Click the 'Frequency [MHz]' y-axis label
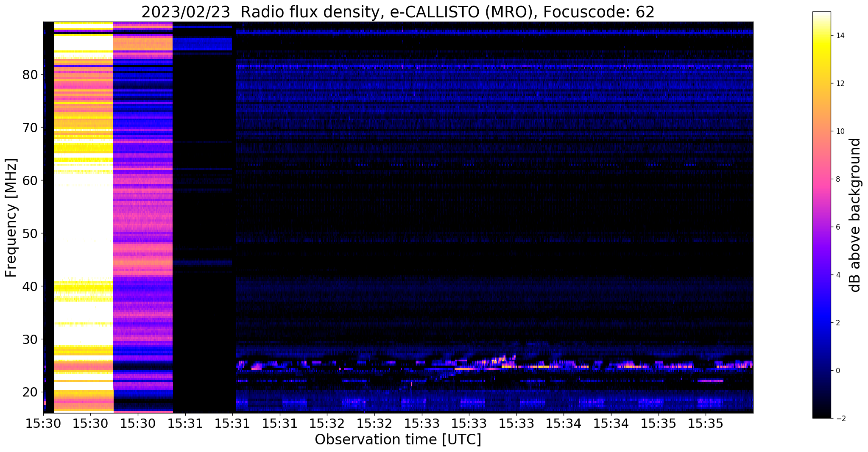The width and height of the screenshot is (868, 452). [x=11, y=218]
